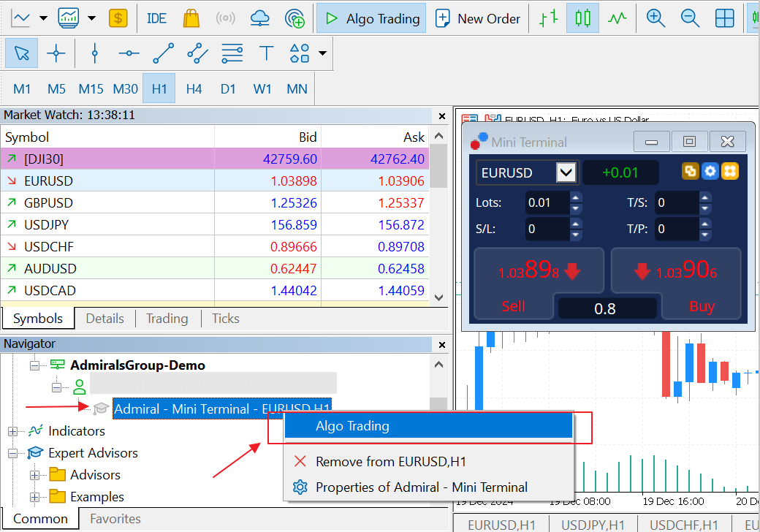Switch to M15 timeframe
Screen dimensions: 760x532
point(91,88)
